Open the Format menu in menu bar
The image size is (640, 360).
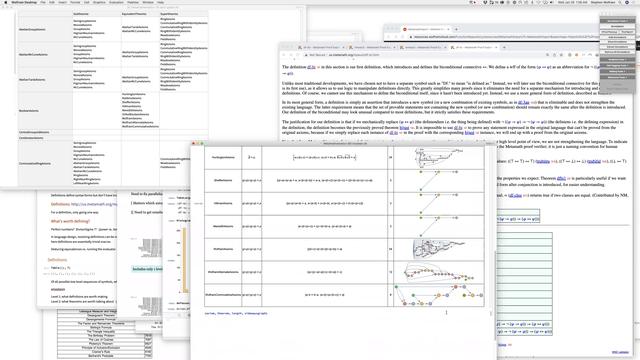[75, 2]
